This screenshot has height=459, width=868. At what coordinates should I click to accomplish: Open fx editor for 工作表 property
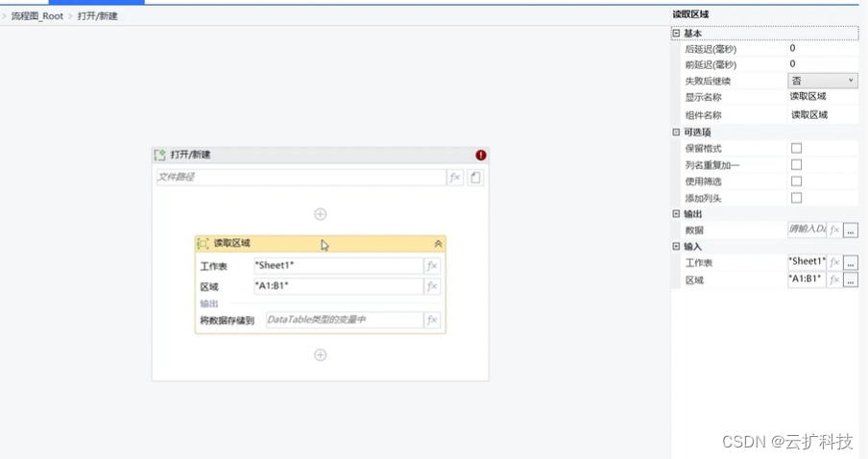[x=834, y=262]
